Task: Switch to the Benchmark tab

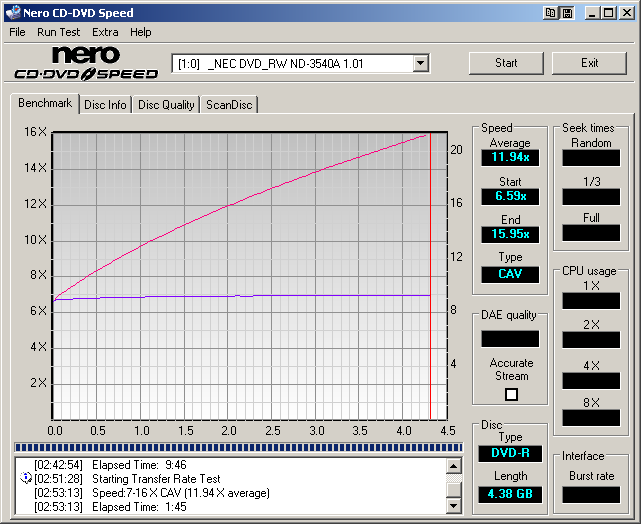Action: click(45, 103)
